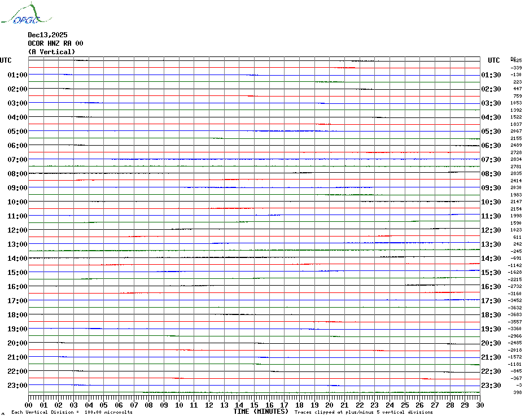Viewport: 525px width, 420px height.
Task: Click the 08:30 time label
Action: coord(491,174)
